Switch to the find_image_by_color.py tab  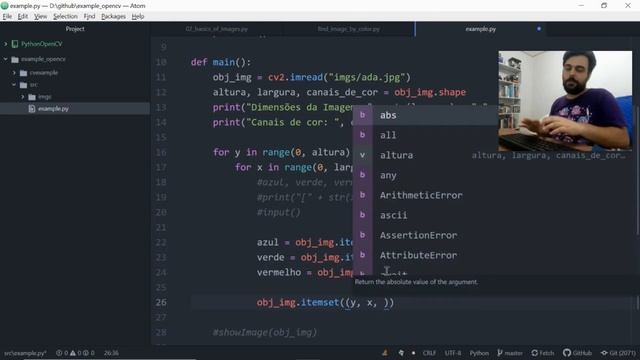349,29
